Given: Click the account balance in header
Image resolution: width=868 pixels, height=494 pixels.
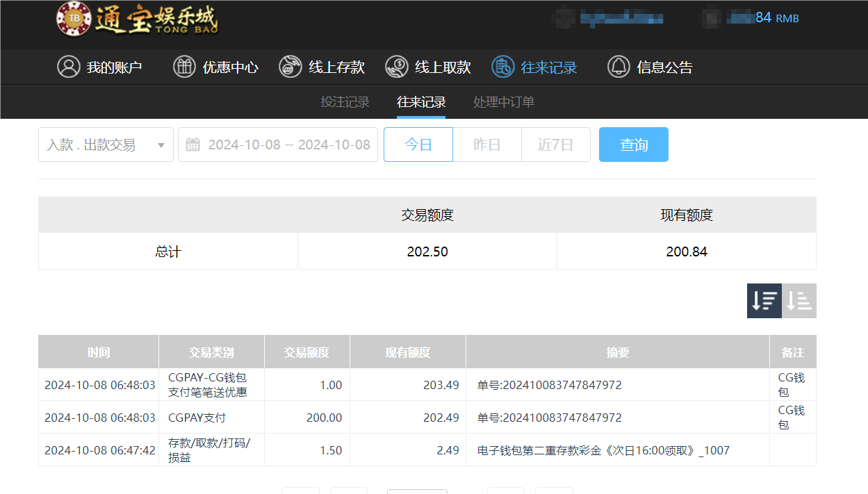Looking at the screenshot, I should (760, 17).
